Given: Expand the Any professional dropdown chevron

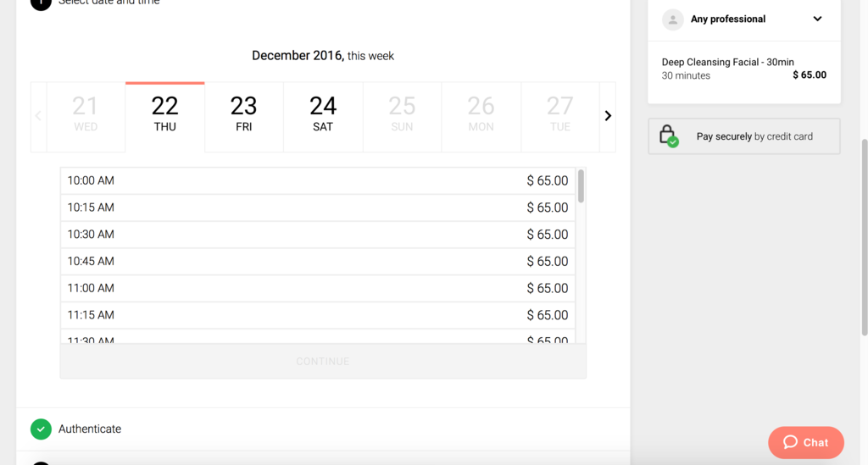Looking at the screenshot, I should (x=817, y=19).
